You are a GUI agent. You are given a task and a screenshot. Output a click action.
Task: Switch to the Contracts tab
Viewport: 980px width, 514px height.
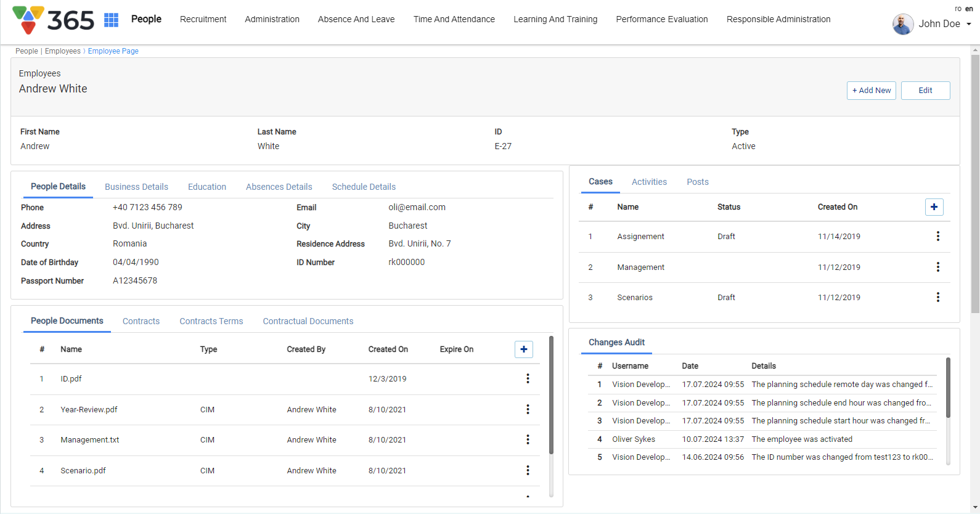tap(141, 321)
